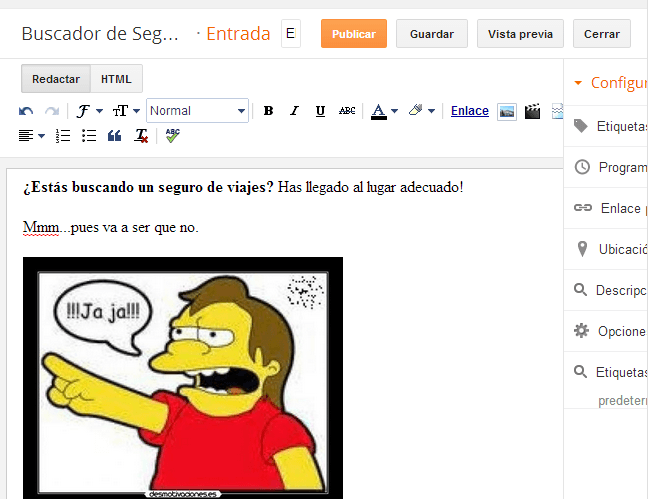Screen dimensions: 648x499
Task: Click the text alignment icon
Action: coord(26,136)
